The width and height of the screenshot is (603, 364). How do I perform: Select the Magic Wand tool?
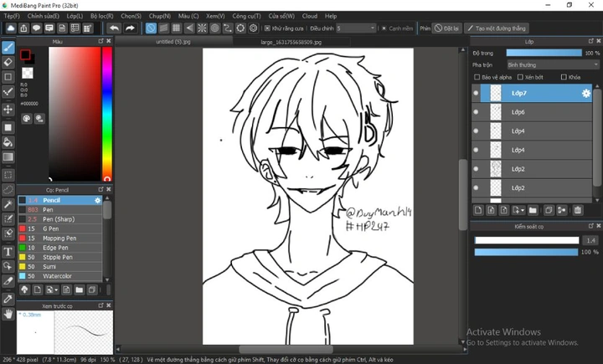point(8,204)
